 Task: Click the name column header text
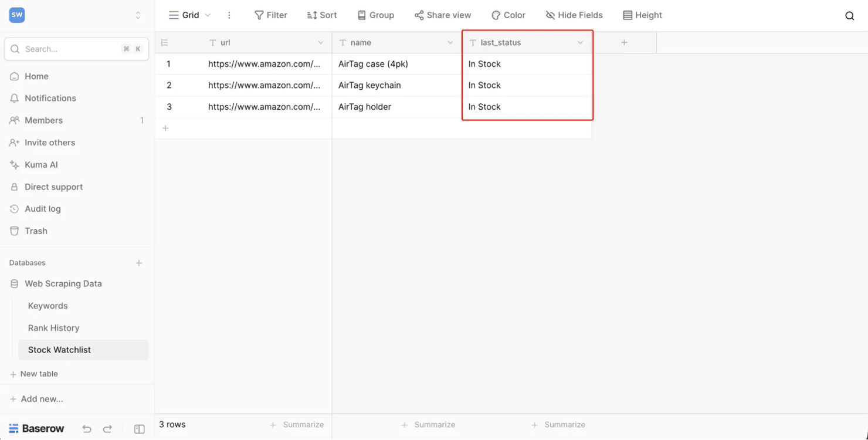click(x=361, y=43)
